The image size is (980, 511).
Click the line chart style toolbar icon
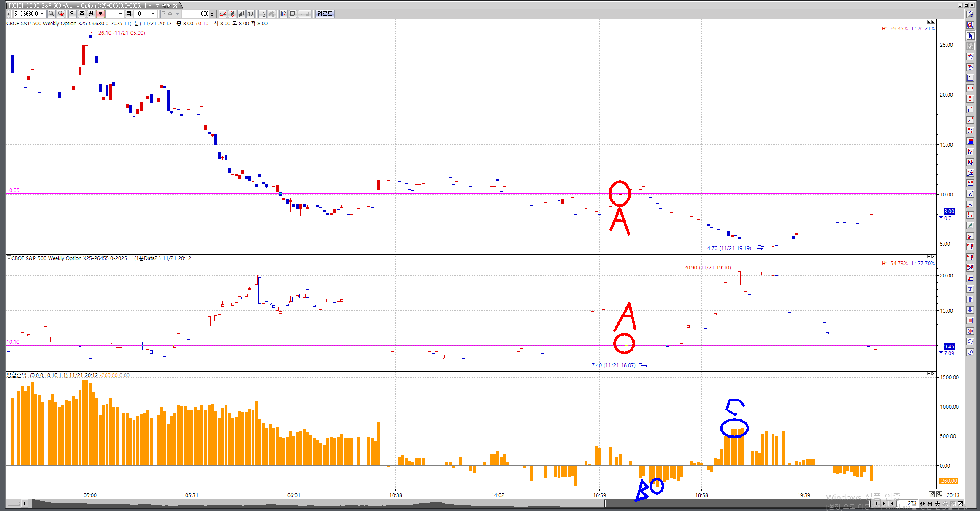223,14
